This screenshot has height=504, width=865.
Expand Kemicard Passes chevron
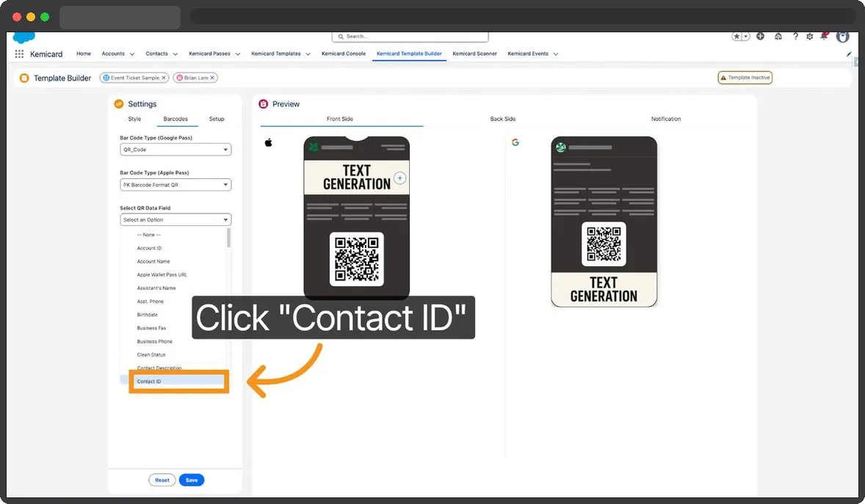coord(238,54)
